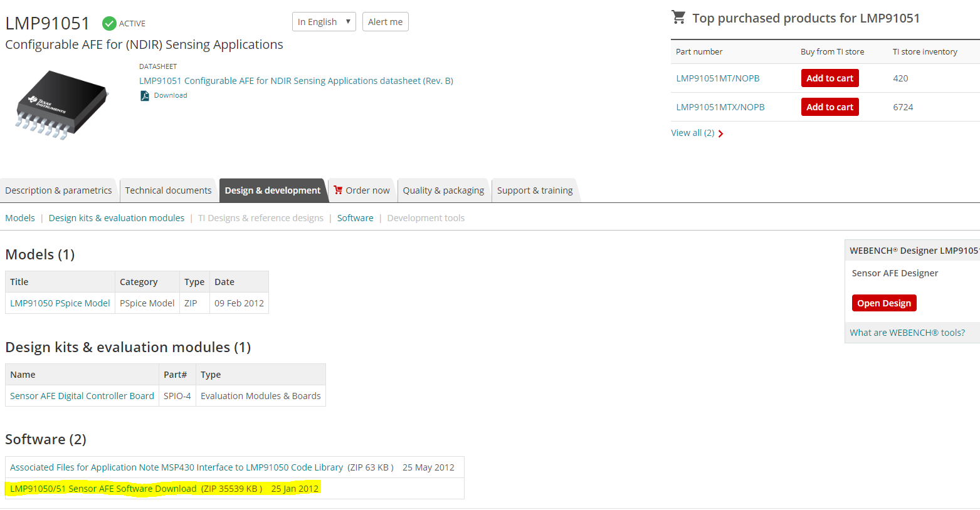Jump to the Software section link
This screenshot has height=510, width=980.
355,218
